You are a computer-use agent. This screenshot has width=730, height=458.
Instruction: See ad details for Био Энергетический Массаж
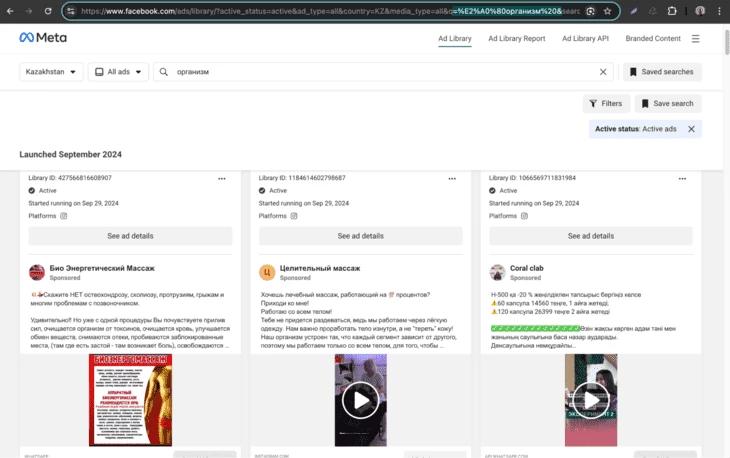130,236
